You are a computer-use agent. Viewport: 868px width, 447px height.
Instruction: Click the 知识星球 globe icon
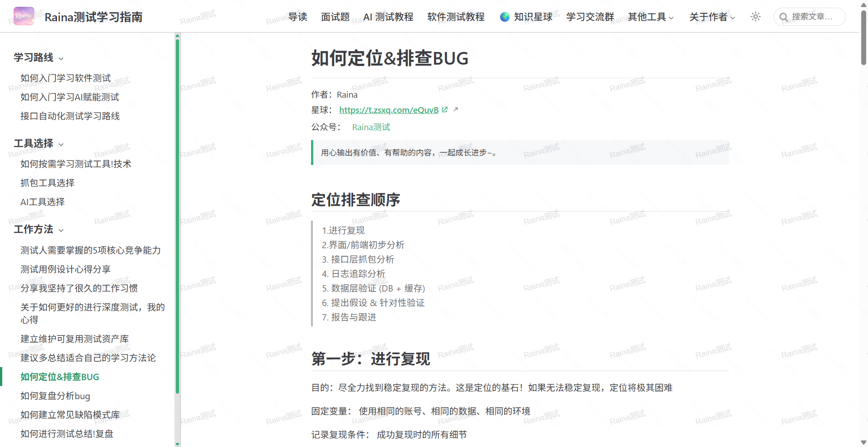[x=505, y=17]
